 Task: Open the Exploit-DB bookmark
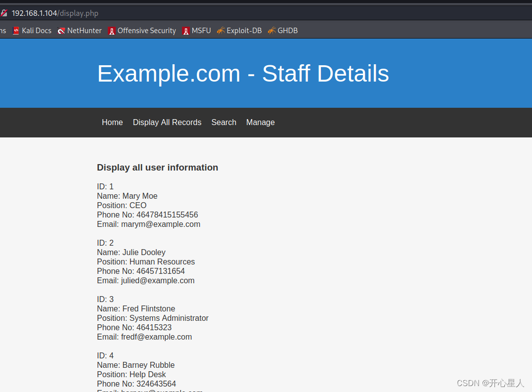coord(239,31)
